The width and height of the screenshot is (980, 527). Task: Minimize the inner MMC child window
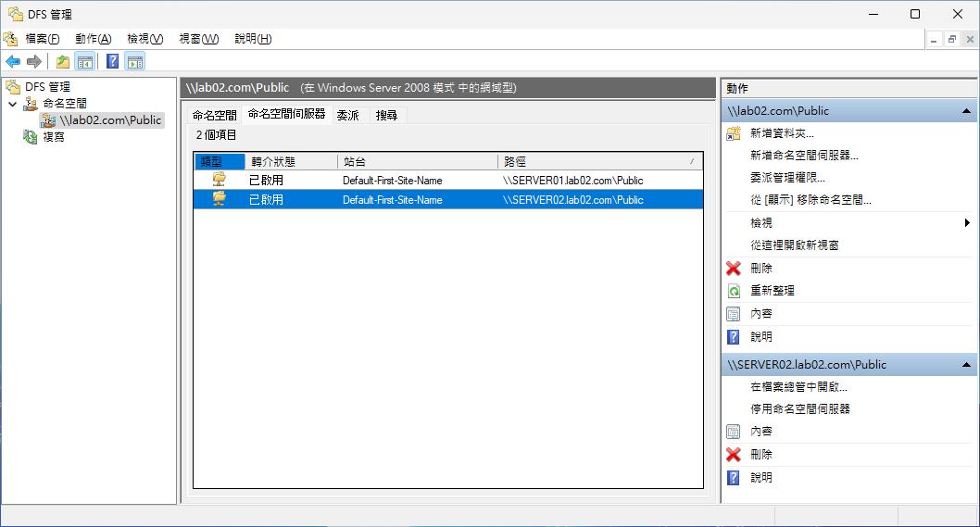[x=934, y=40]
